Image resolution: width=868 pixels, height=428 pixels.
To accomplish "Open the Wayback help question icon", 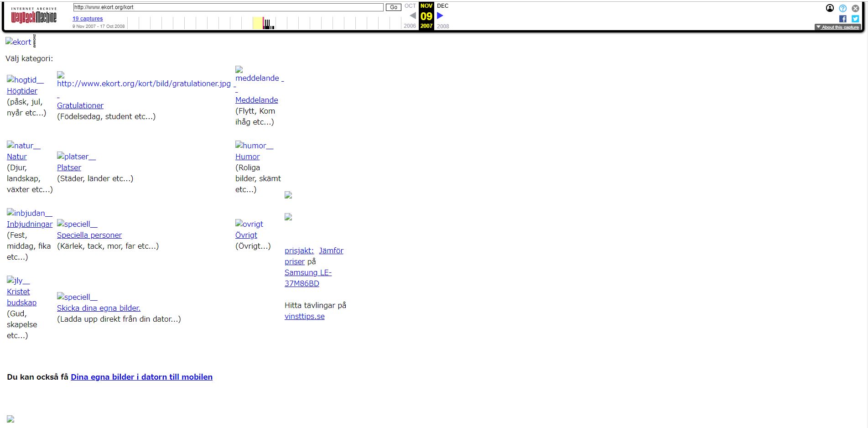I will pos(842,8).
